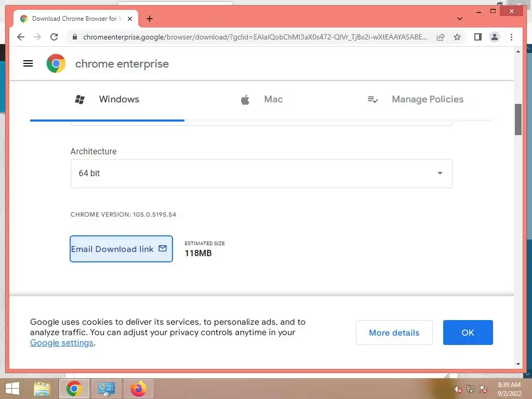The width and height of the screenshot is (532, 399).
Task: Click the 118MB estimated size text
Action: pyautogui.click(x=198, y=253)
